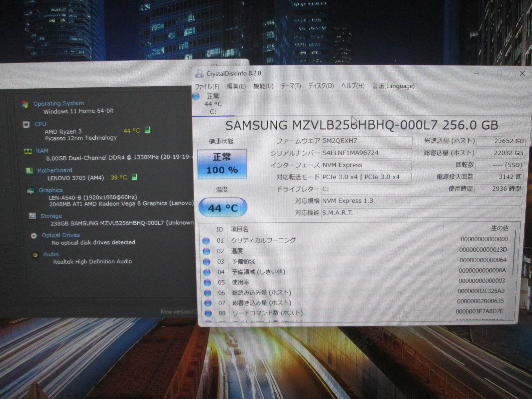Click the firmware field showing 5M2QEXH7
The height and width of the screenshot is (399, 532).
click(367, 141)
